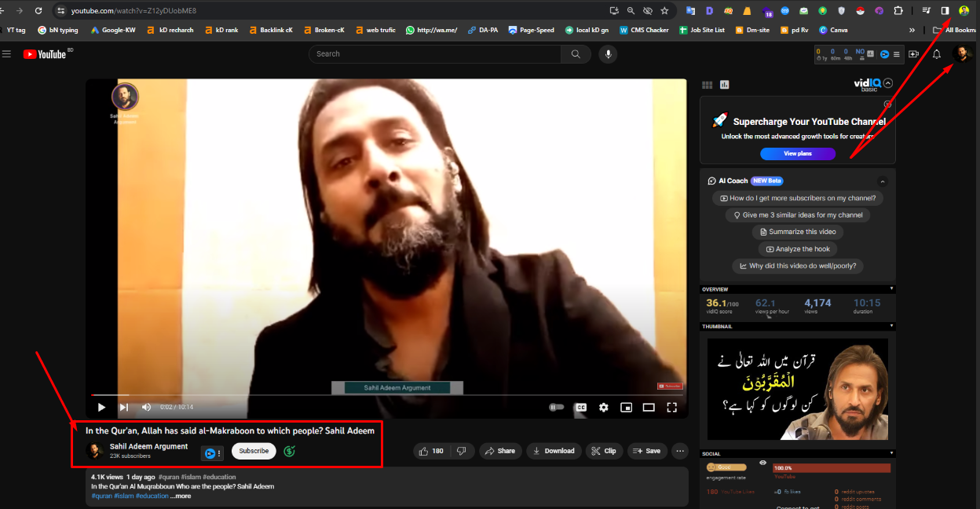Viewport: 980px width, 509px height.
Task: Toggle autoplay switch
Action: click(556, 407)
